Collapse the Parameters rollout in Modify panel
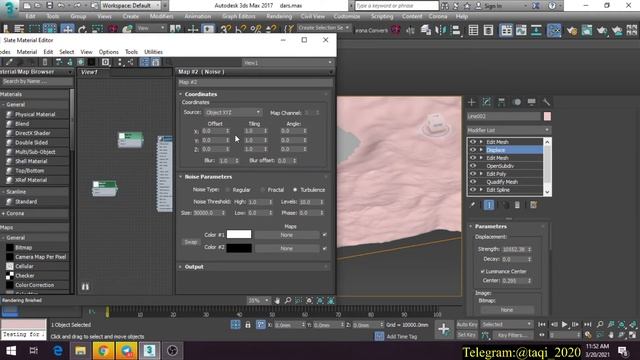 471,227
